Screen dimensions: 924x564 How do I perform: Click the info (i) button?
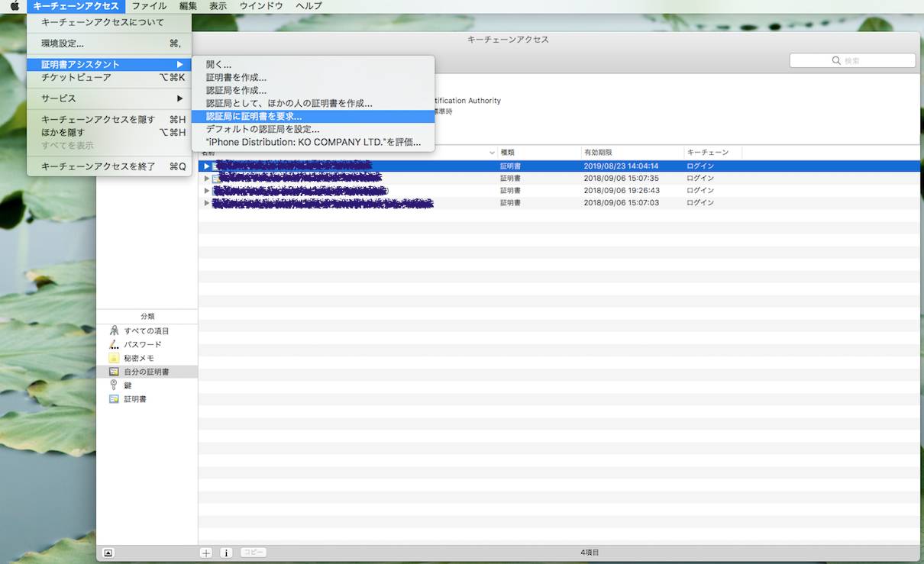click(x=226, y=553)
